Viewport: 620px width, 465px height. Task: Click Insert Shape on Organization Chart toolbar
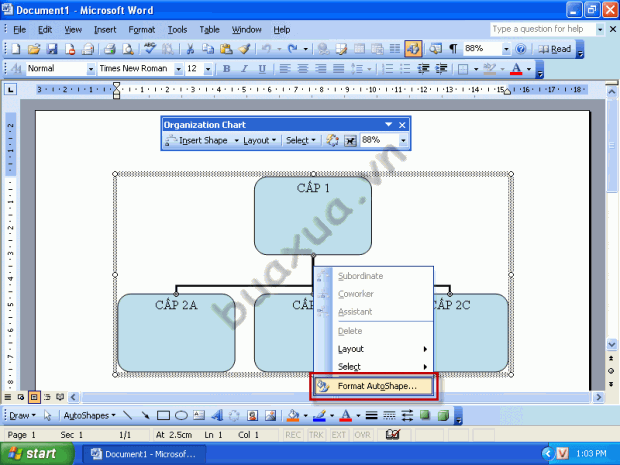pos(197,140)
